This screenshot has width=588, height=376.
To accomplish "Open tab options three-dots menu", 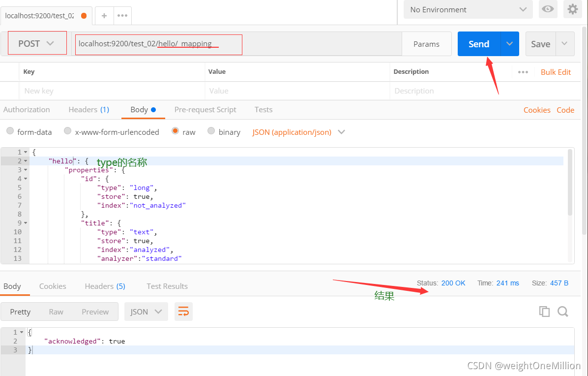I will pyautogui.click(x=122, y=16).
